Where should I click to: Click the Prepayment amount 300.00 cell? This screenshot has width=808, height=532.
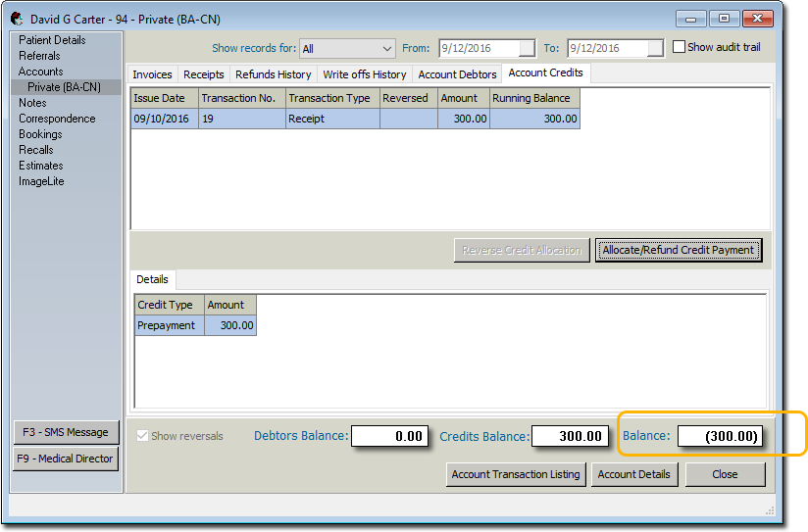[229, 325]
